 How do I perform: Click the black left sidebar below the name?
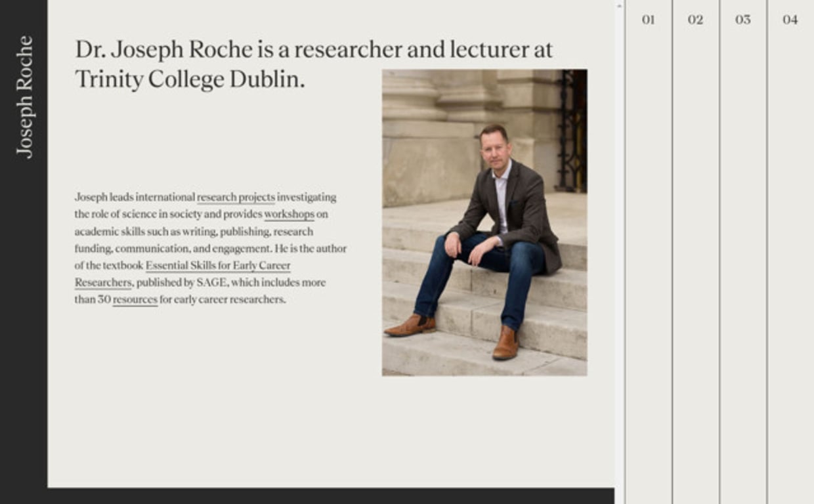[x=24, y=328]
